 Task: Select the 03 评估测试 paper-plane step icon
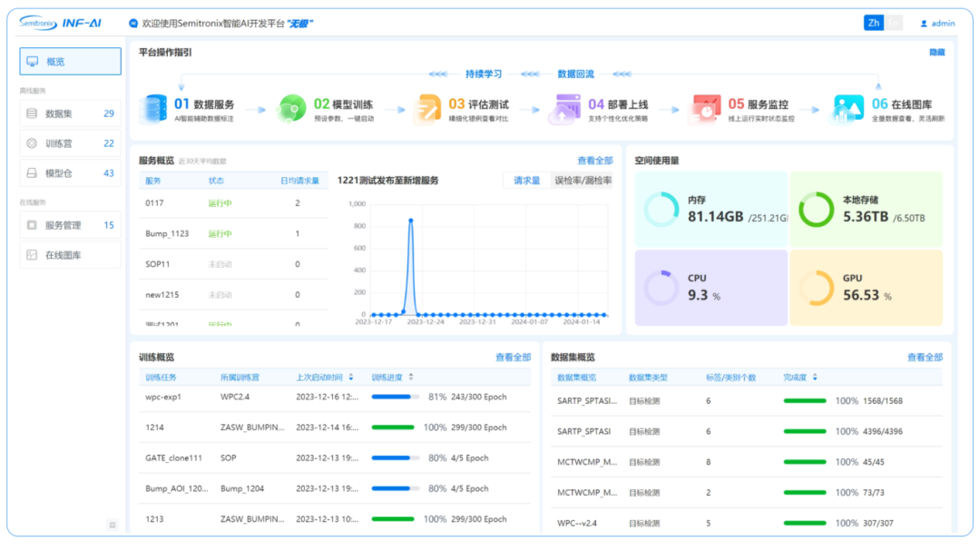tap(425, 106)
